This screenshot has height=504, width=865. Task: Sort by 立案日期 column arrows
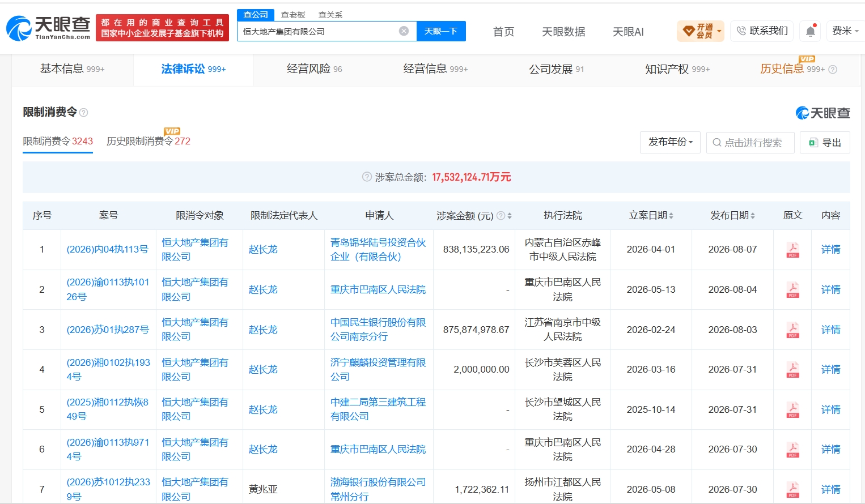(671, 216)
